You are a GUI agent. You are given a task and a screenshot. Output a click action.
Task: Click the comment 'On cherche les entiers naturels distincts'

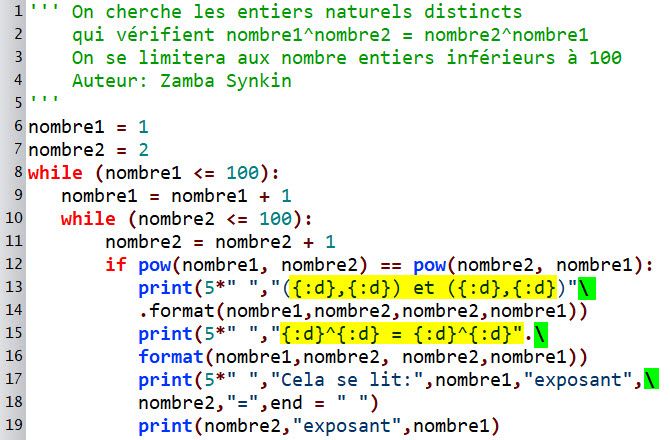[297, 12]
